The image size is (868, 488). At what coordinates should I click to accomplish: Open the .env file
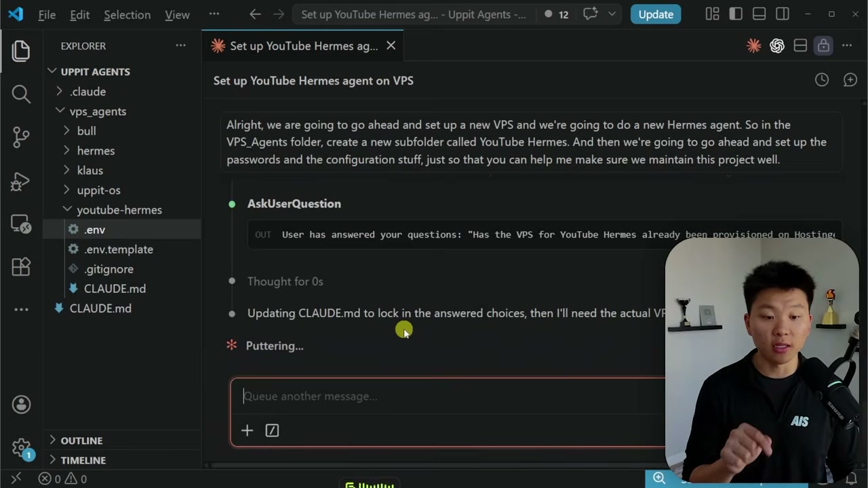point(122,229)
